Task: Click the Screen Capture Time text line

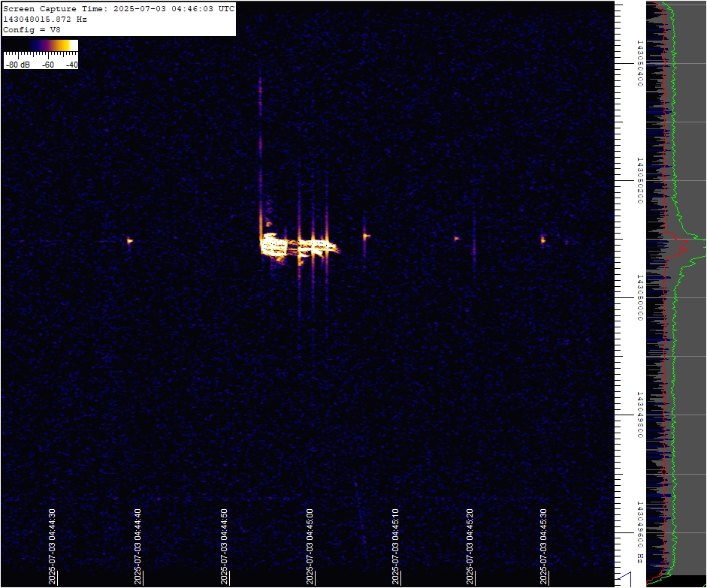Action: point(119,9)
